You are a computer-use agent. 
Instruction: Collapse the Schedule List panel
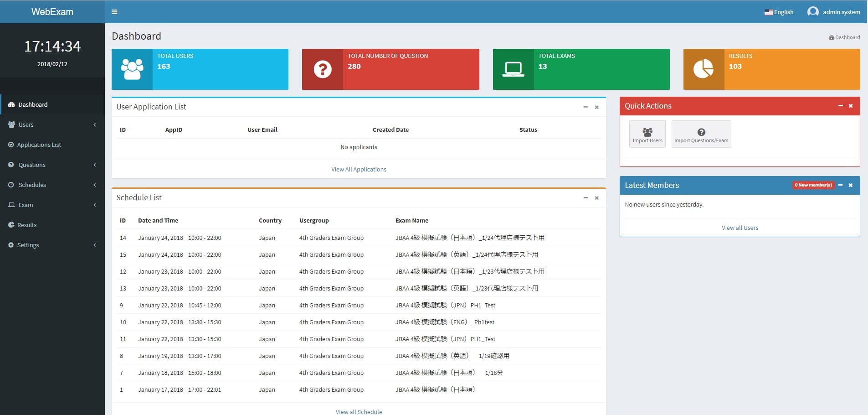click(586, 197)
